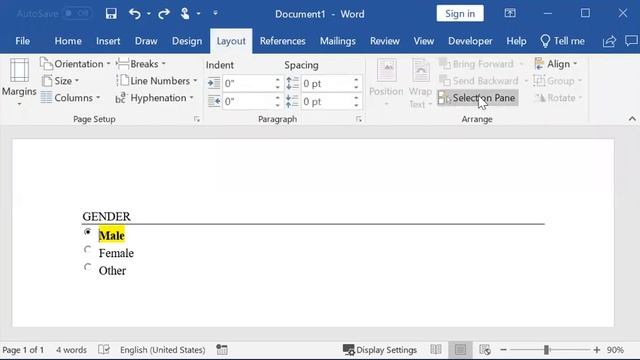Click the Spacing Before value field
This screenshot has width=640, height=360.
[327, 83]
